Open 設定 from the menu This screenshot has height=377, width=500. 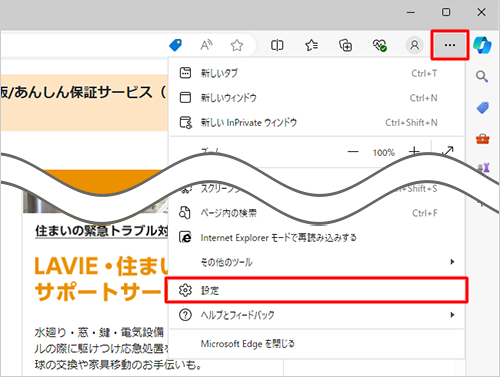click(316, 290)
